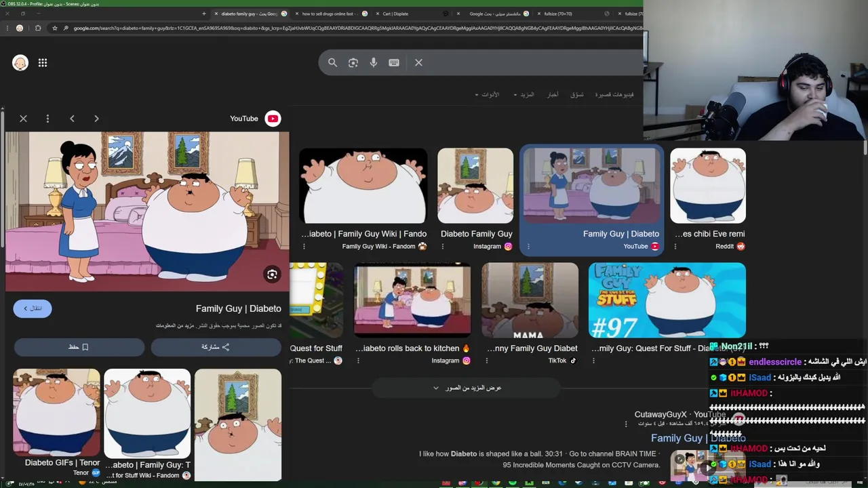Open the options dots for the 'rolls back to kitchen' result
The height and width of the screenshot is (488, 868).
[x=358, y=361]
